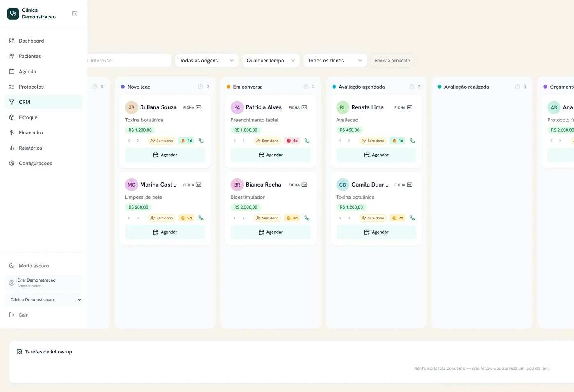Expand the Clinica Demonstracao clinic selector

[43, 300]
